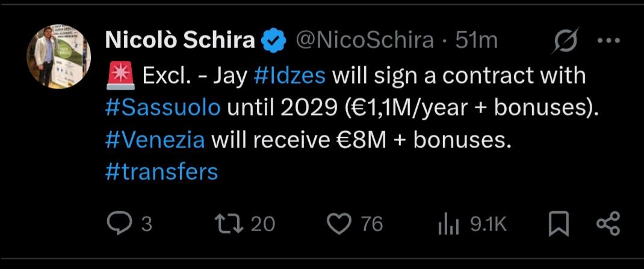This screenshot has height=269, width=644.
Task: Click the like count of 76
Action: pos(372,224)
